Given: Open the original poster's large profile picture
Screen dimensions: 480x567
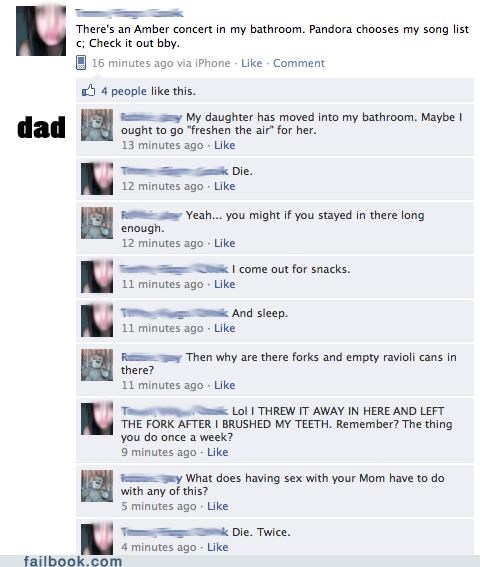Looking at the screenshot, I should pyautogui.click(x=41, y=31).
